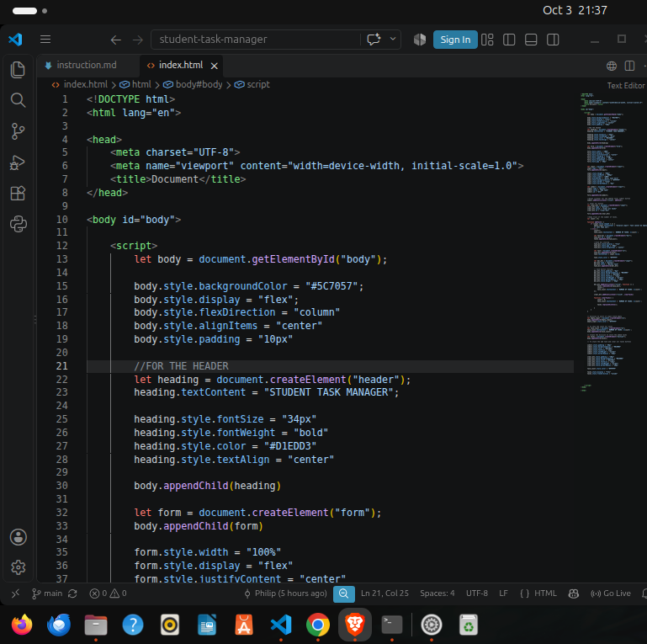Switch to the instruction.md tab

[87, 65]
